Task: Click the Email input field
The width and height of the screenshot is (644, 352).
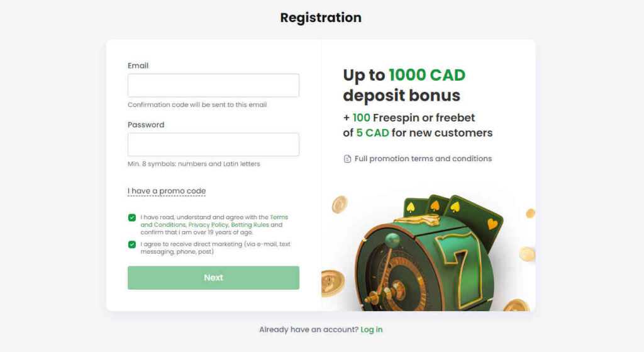Action: pos(213,86)
